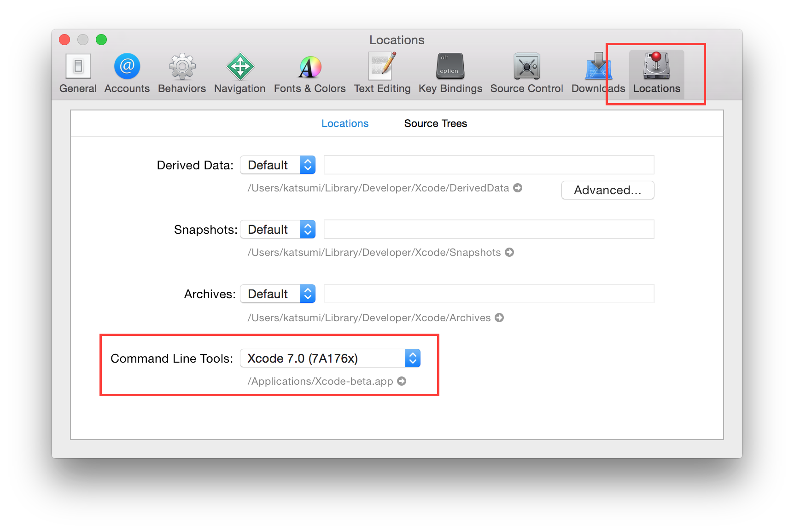Reveal DerivedData folder via arrow icon
The height and width of the screenshot is (532, 794).
(x=518, y=188)
